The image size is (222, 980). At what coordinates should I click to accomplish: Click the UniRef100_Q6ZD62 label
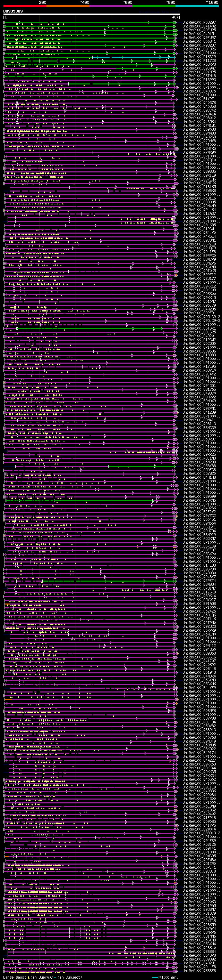199,810
